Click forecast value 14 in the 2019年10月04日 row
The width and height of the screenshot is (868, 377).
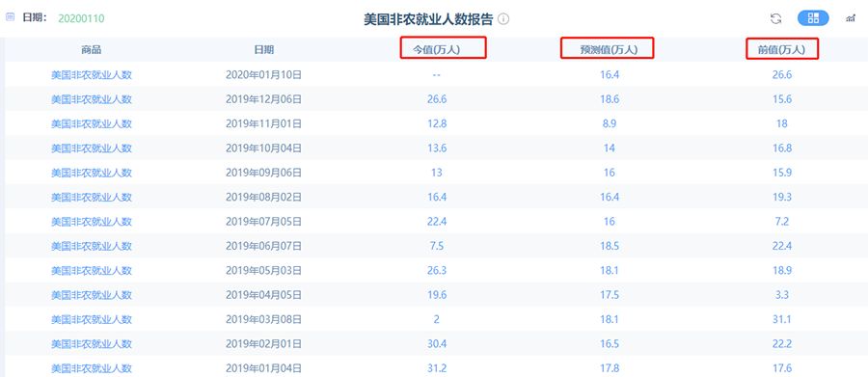click(x=609, y=148)
